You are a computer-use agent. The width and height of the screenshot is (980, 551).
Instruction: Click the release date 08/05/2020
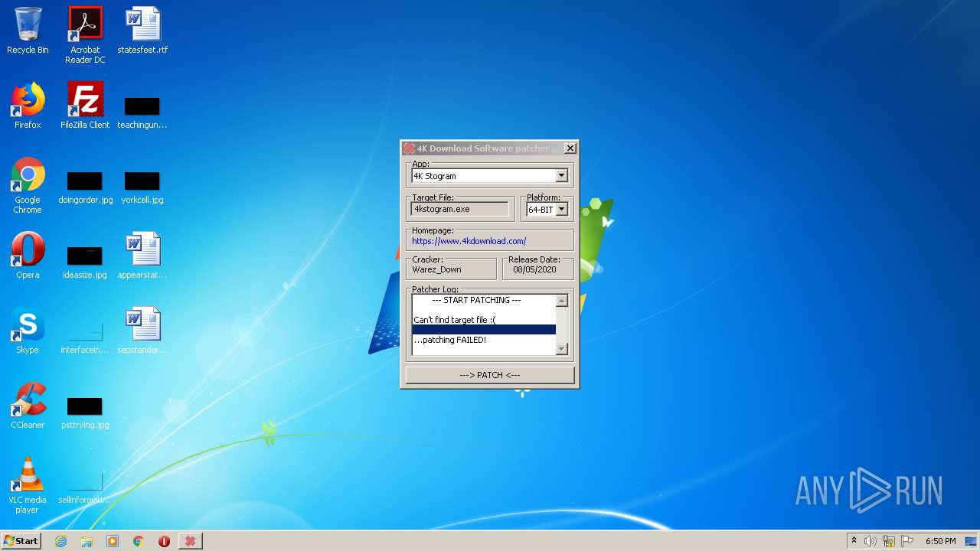(534, 269)
